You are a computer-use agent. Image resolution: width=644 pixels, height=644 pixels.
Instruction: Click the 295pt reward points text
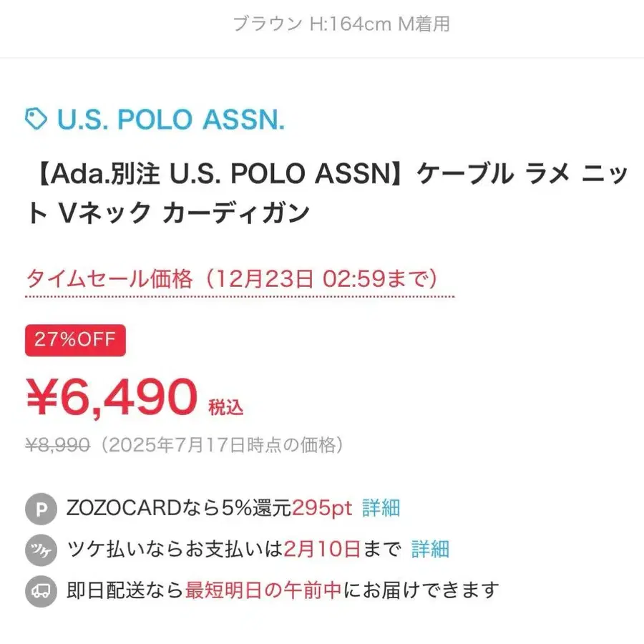point(322,508)
